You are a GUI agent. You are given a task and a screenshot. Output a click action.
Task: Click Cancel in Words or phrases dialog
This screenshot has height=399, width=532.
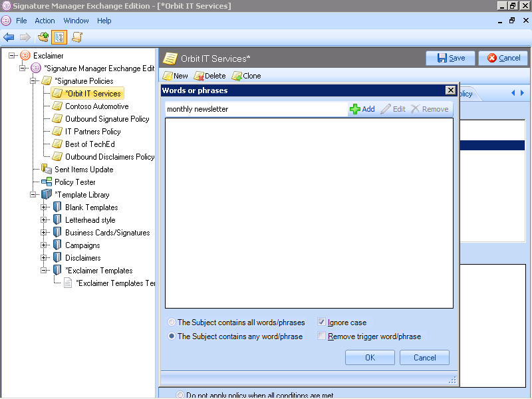click(x=424, y=358)
